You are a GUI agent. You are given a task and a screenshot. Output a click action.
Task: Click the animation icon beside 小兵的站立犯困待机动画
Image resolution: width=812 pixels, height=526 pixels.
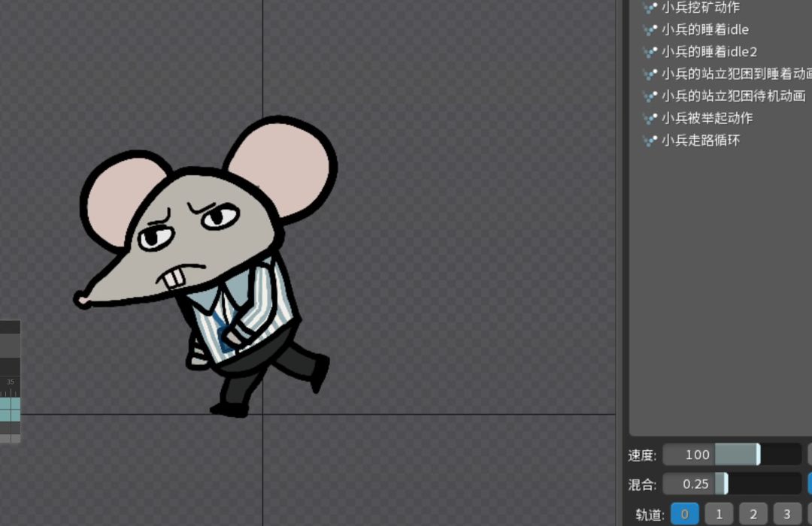pos(650,95)
